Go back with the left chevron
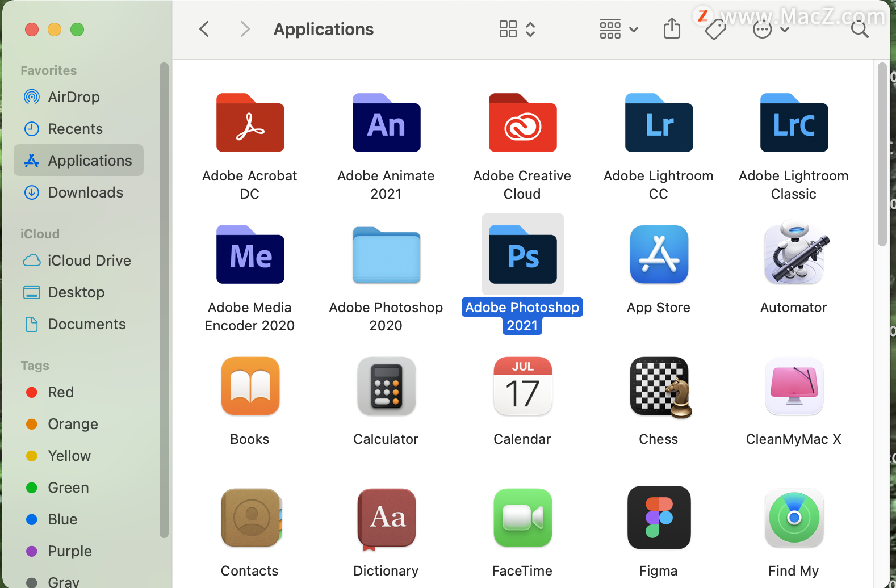Screen dimensions: 896x588 [x=204, y=29]
